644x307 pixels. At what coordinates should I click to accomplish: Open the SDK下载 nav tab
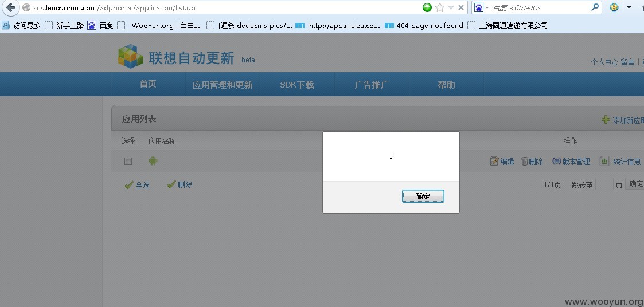click(297, 85)
